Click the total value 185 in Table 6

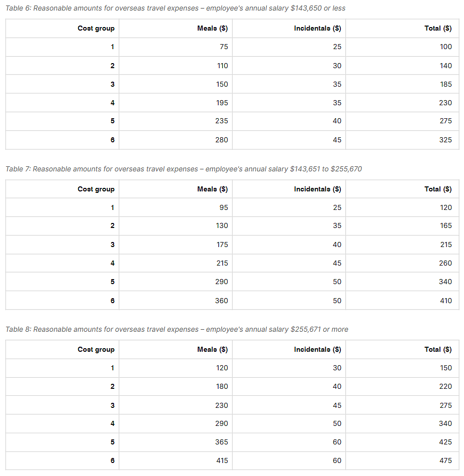[x=446, y=84]
